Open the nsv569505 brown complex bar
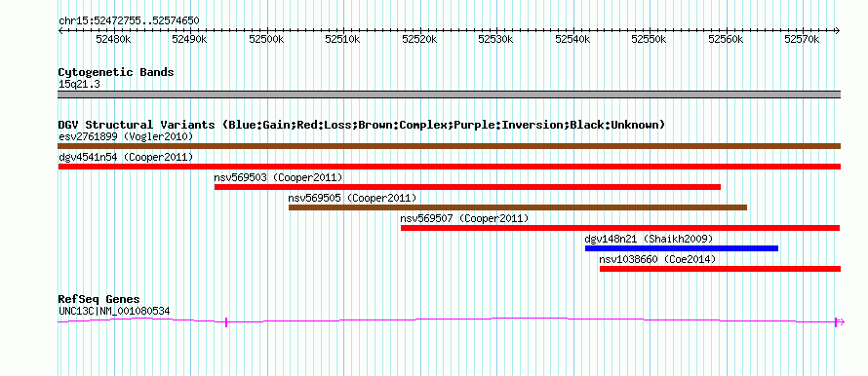Image resolution: width=868 pixels, height=376 pixels. [518, 207]
